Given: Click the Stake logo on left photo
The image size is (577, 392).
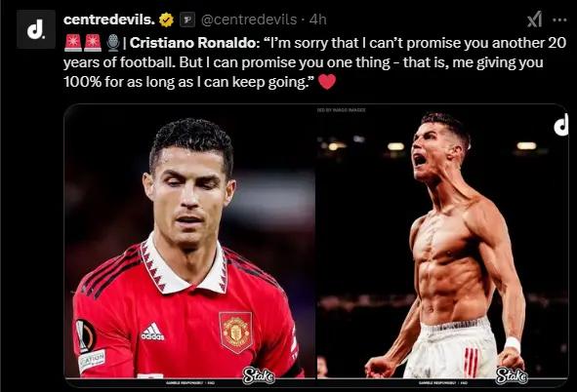Looking at the screenshot, I should point(259,375).
